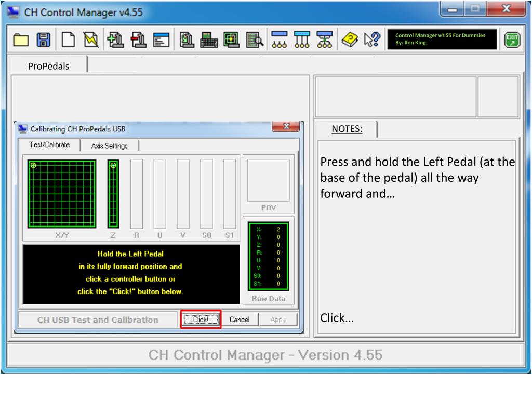Click the Calibrating dialog title icon
Screen dimensions: 532x399
23,129
